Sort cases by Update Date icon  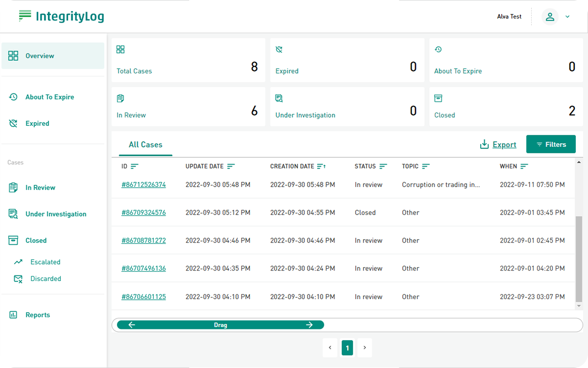pyautogui.click(x=231, y=167)
